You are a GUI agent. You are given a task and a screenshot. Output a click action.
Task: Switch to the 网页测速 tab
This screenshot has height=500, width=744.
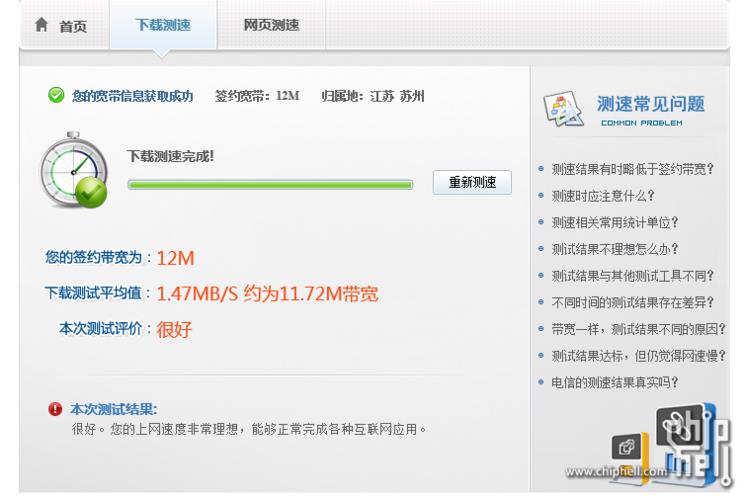pyautogui.click(x=271, y=25)
